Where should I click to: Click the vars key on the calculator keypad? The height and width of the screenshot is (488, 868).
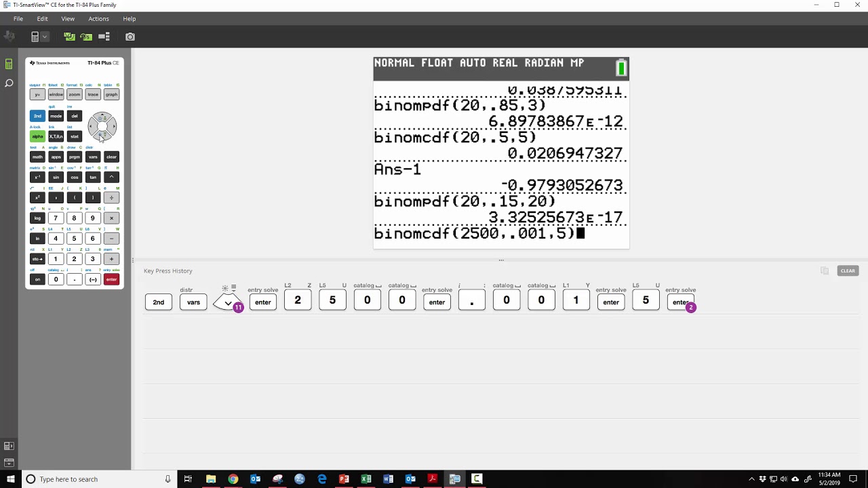[93, 157]
